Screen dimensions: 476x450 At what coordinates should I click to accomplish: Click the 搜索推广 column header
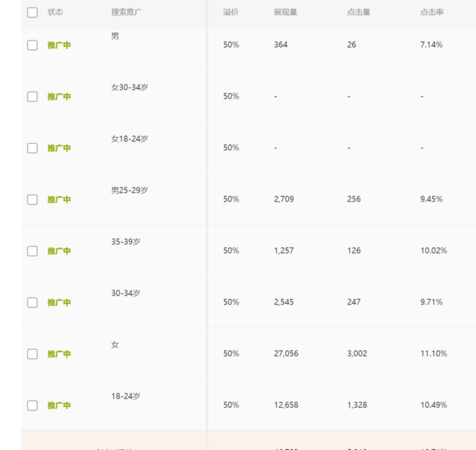tap(126, 12)
